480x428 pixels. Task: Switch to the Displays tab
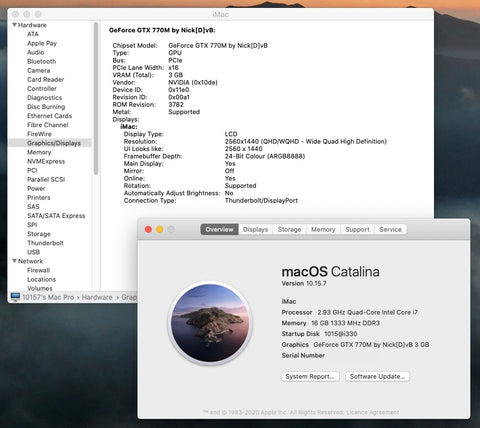[x=256, y=229]
